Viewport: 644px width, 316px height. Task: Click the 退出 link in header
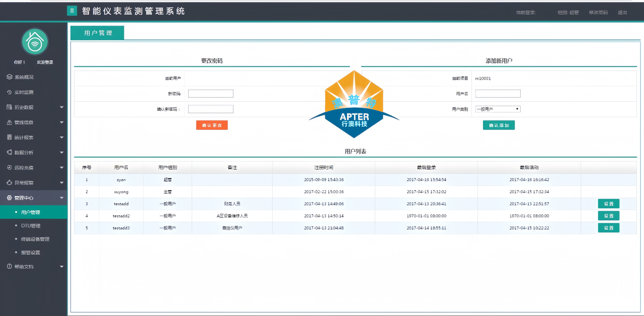pyautogui.click(x=622, y=12)
